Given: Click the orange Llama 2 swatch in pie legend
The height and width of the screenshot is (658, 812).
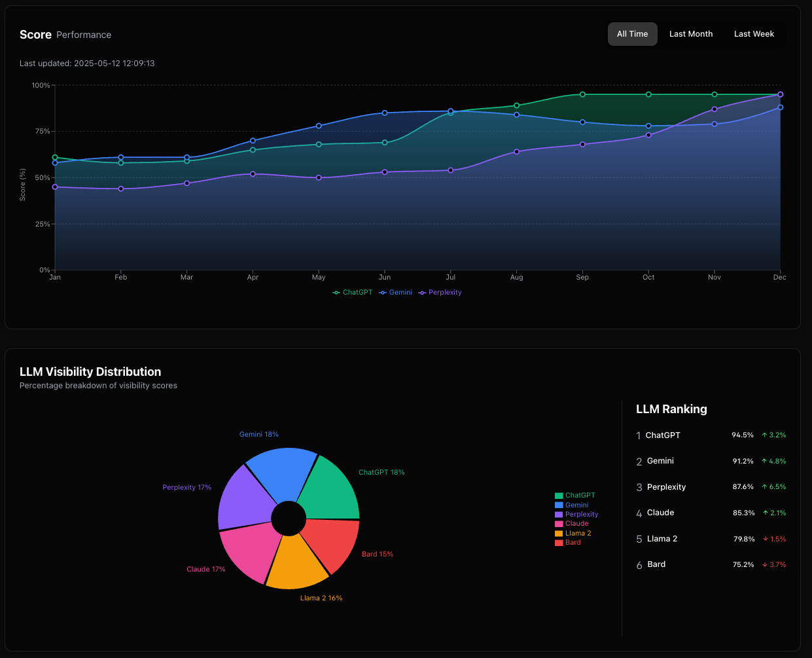Looking at the screenshot, I should coord(559,534).
